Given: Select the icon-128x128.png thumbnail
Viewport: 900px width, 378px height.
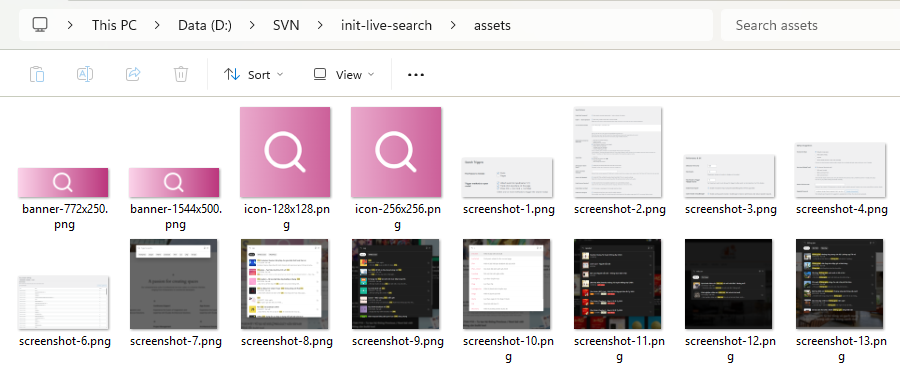Looking at the screenshot, I should point(285,152).
